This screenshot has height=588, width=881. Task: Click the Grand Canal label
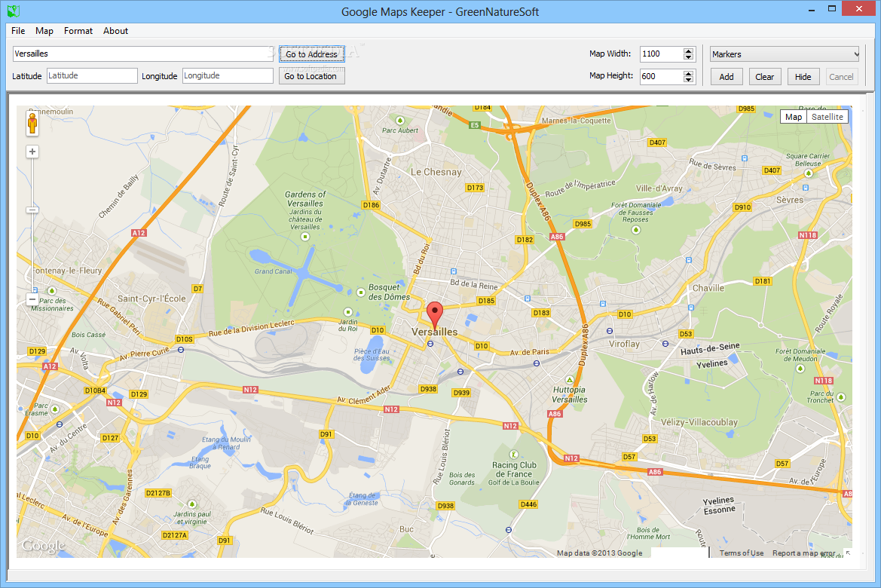pos(273,271)
